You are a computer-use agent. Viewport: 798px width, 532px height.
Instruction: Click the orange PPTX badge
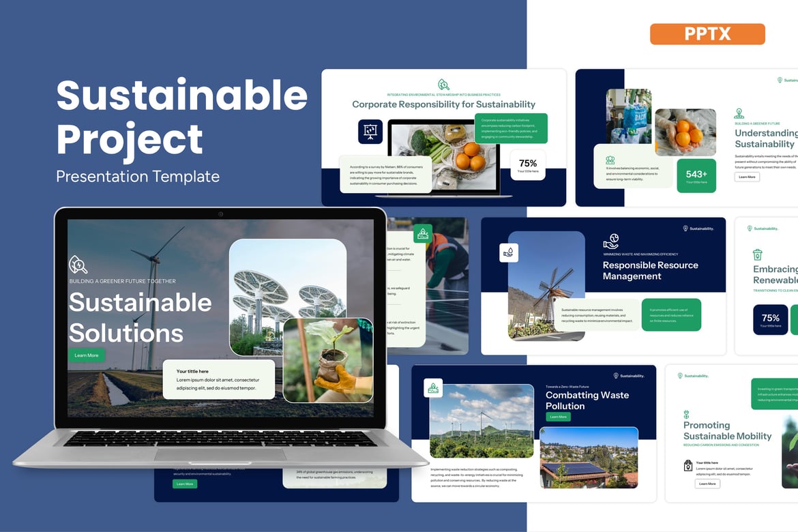pos(707,34)
